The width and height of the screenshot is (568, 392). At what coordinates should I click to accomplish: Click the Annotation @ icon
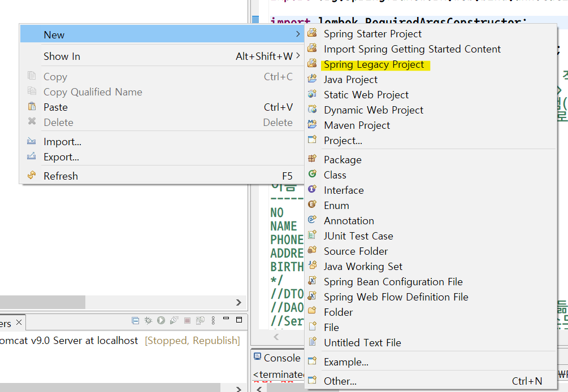click(312, 219)
